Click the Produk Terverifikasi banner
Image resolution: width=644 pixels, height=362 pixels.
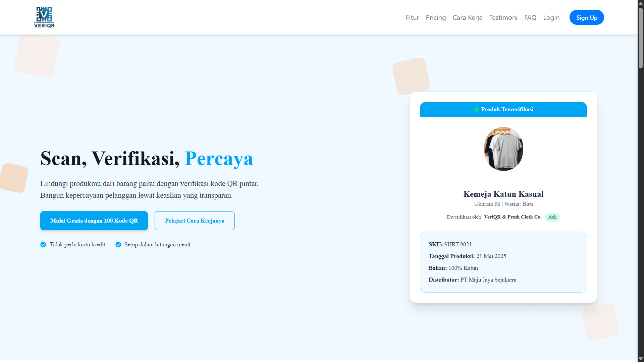click(x=503, y=110)
